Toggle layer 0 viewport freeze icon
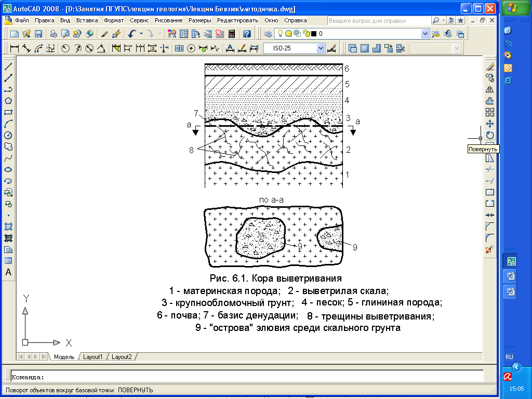 [298, 34]
